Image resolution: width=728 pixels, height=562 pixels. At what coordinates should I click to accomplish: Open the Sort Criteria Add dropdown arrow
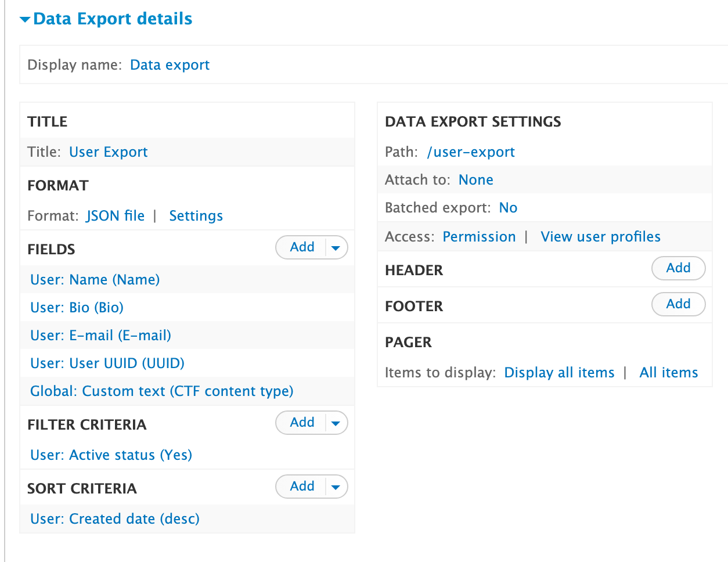[336, 487]
